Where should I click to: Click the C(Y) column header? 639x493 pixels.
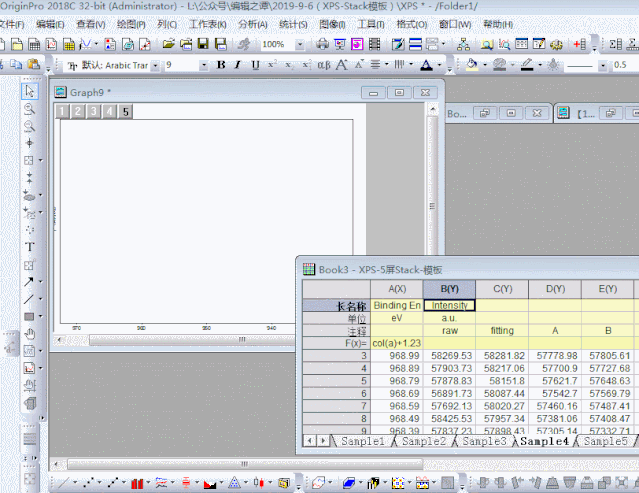[503, 288]
